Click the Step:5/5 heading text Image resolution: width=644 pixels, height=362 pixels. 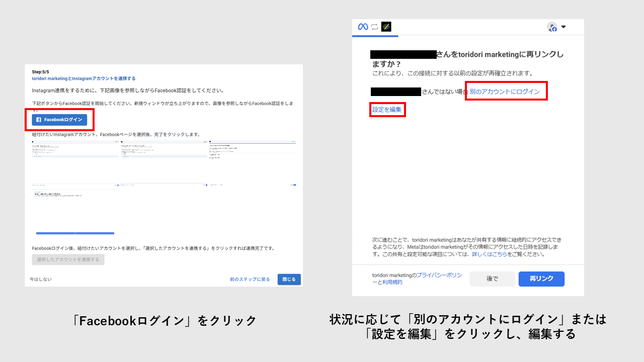pos(41,72)
